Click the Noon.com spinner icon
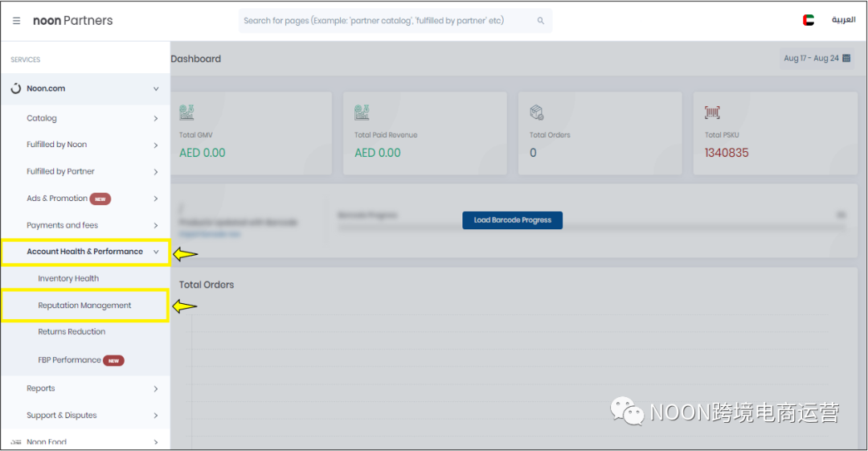868x451 pixels. (16, 88)
